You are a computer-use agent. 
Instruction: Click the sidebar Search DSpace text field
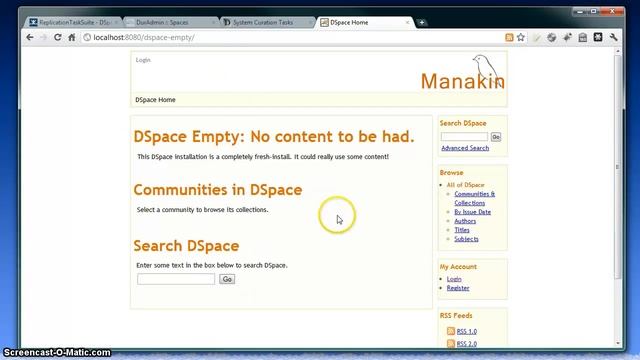click(464, 137)
